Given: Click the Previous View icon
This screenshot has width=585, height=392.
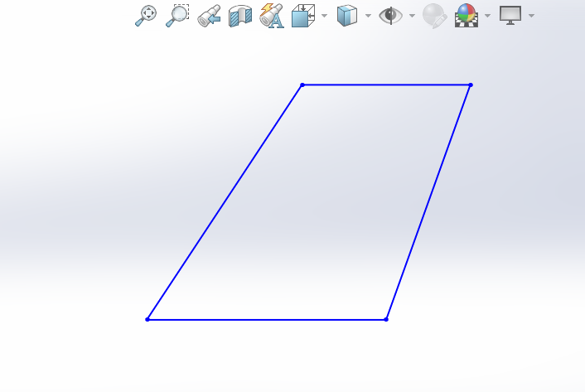Looking at the screenshot, I should [209, 16].
